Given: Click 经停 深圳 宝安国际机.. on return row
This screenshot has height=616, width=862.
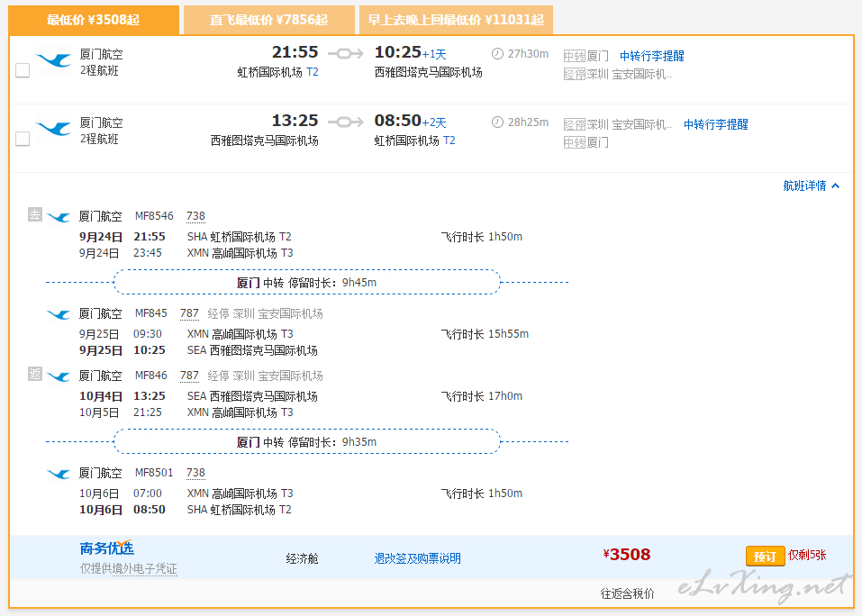Looking at the screenshot, I should tap(618, 125).
